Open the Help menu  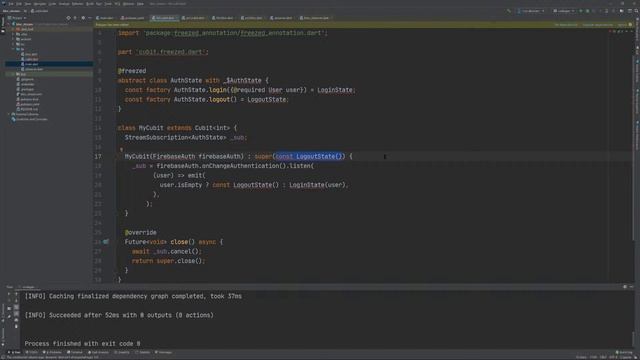point(140,4)
